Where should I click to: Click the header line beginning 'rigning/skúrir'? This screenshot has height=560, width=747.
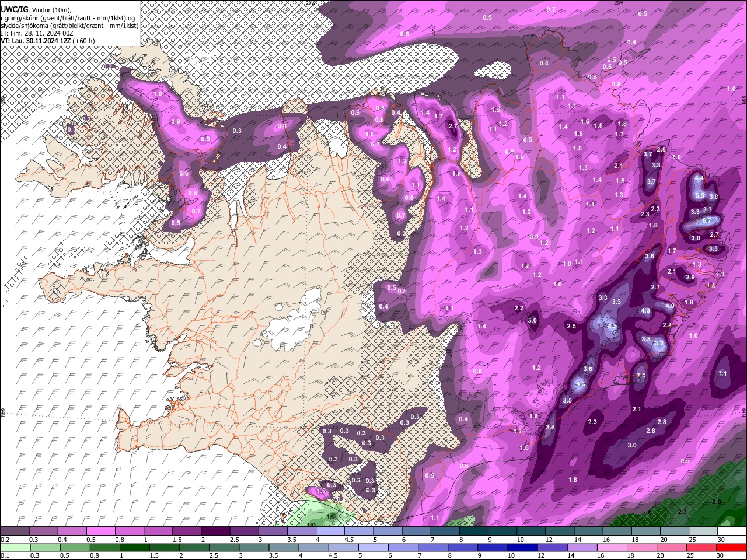pos(67,18)
